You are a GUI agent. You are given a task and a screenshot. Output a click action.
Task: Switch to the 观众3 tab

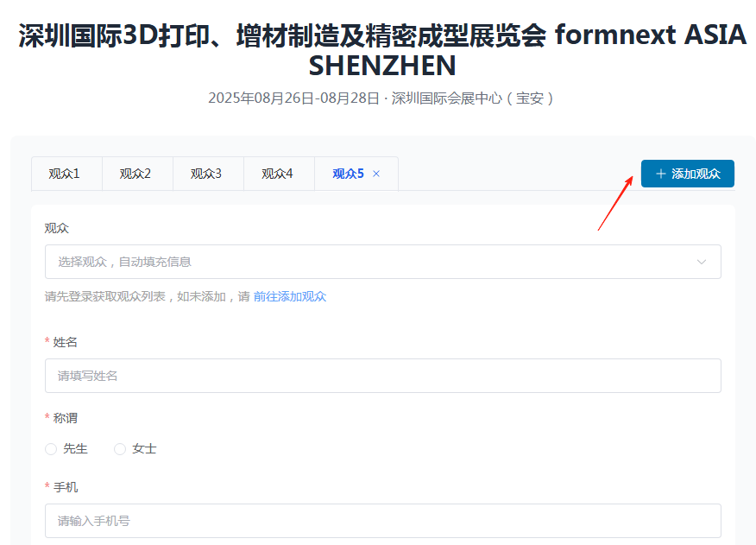pyautogui.click(x=208, y=174)
